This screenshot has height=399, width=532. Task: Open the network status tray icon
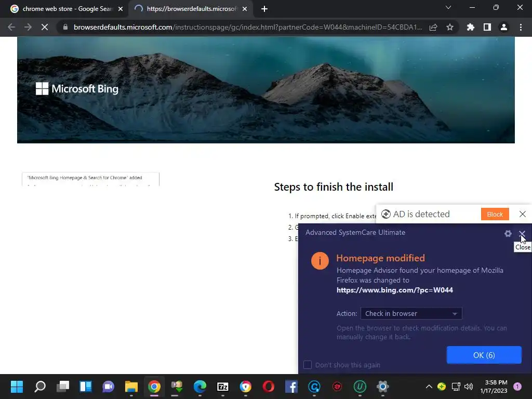click(456, 387)
